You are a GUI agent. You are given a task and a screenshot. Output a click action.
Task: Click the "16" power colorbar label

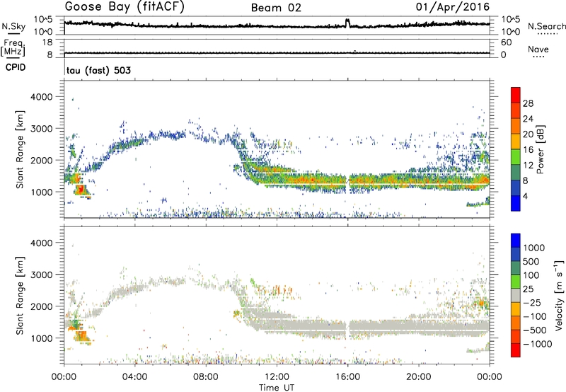(x=528, y=150)
